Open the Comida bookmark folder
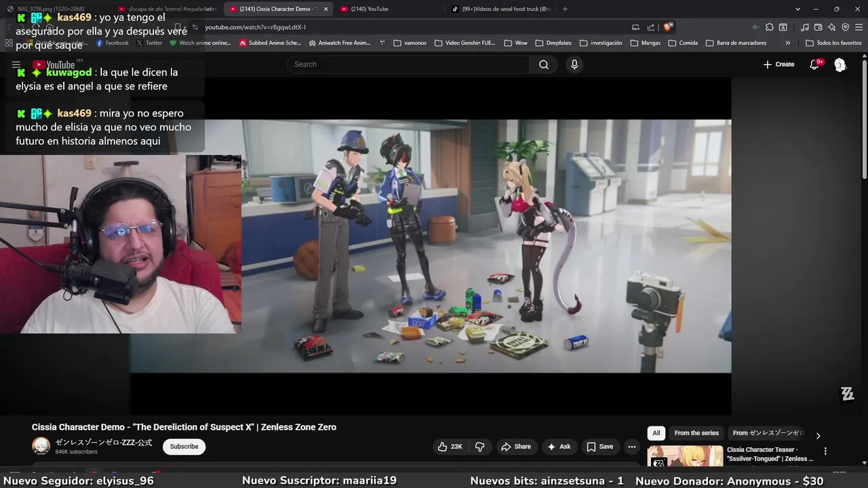The height and width of the screenshot is (488, 868). (x=683, y=43)
